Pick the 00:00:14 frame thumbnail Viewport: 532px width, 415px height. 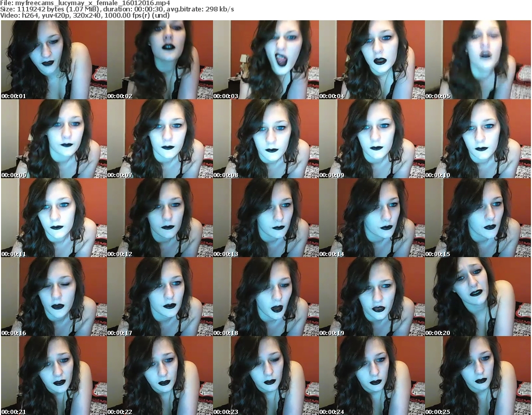click(x=372, y=218)
